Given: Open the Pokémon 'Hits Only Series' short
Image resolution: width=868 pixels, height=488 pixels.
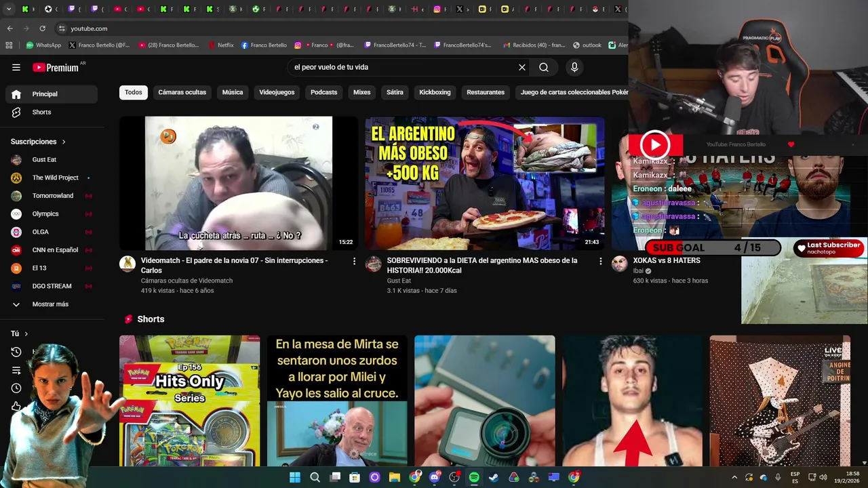Looking at the screenshot, I should point(189,401).
